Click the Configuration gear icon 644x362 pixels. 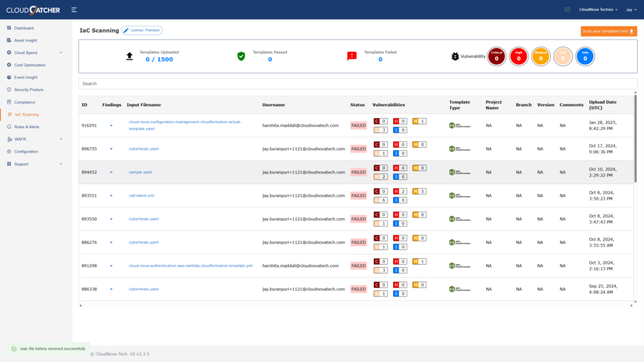click(9, 151)
